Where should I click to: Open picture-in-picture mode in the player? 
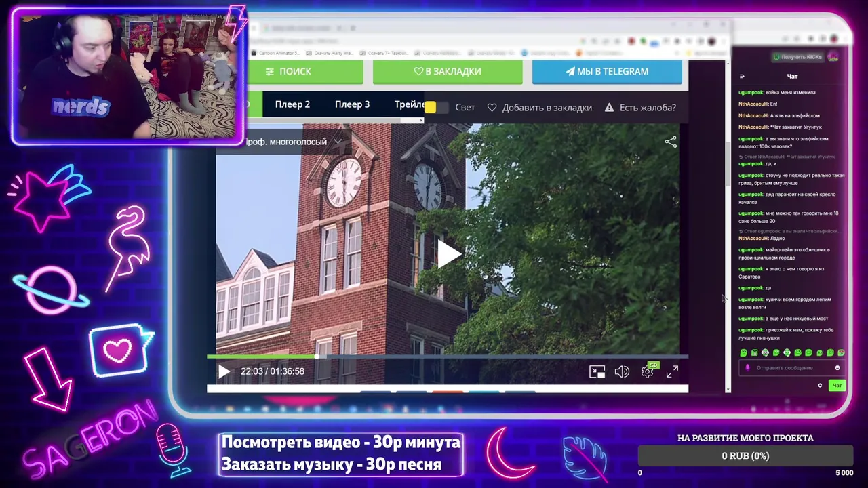point(597,371)
